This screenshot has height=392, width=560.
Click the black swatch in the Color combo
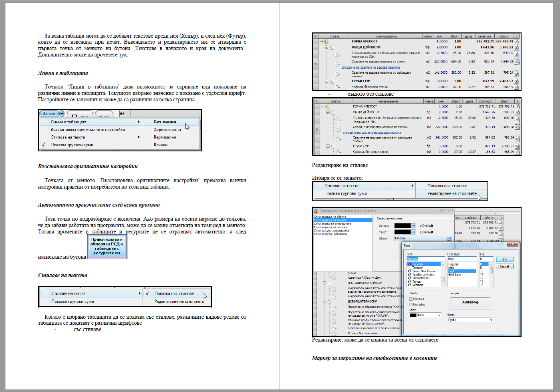tap(413, 316)
